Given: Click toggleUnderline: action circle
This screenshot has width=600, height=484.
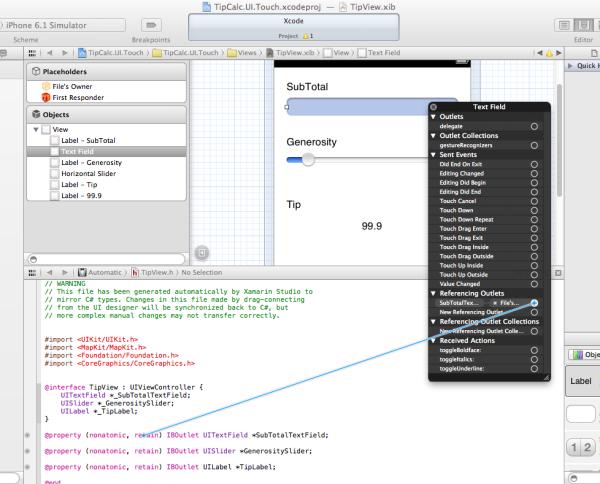Looking at the screenshot, I should pyautogui.click(x=534, y=368).
